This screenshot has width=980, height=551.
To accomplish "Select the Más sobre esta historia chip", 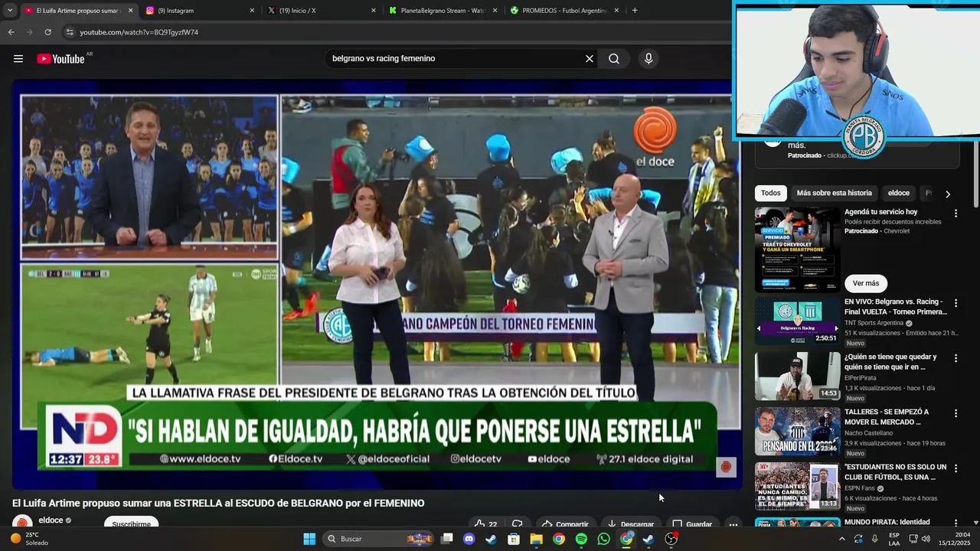I will 834,194.
